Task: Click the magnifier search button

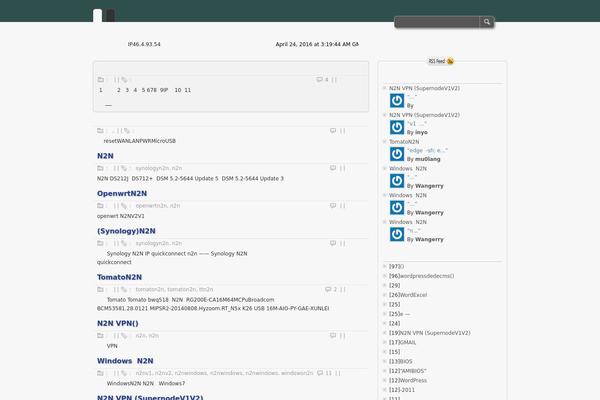Action: pyautogui.click(x=486, y=22)
